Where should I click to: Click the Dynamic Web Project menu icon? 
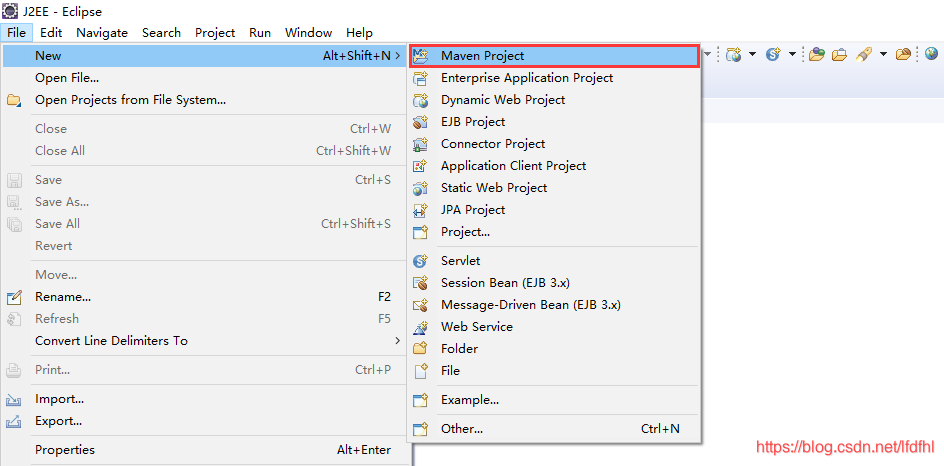[x=420, y=100]
